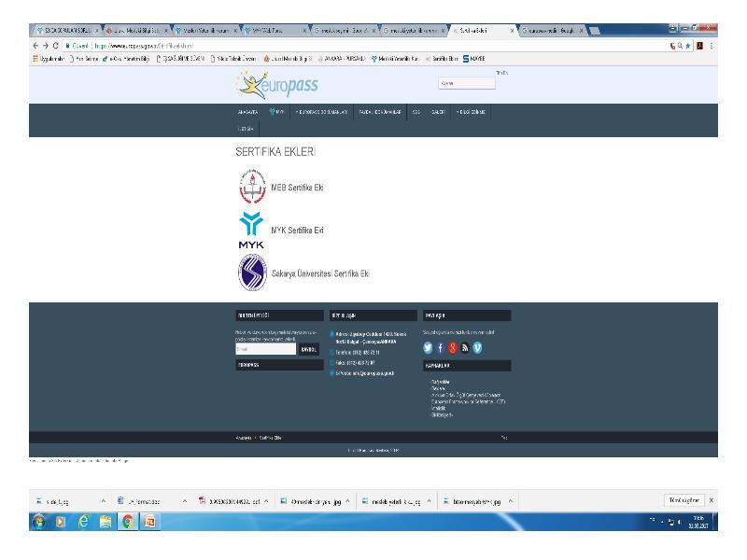The width and height of the screenshot is (747, 560).
Task: Open the Twitter social icon in footer
Action: pos(428,348)
